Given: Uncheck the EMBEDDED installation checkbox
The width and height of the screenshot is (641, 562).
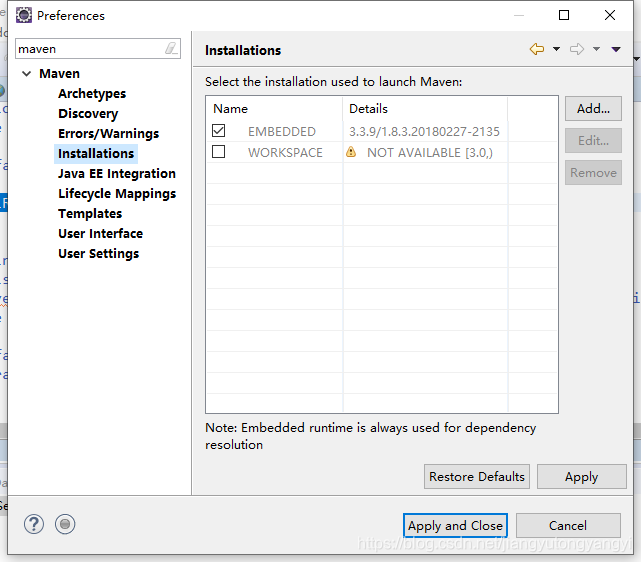Looking at the screenshot, I should (x=219, y=131).
